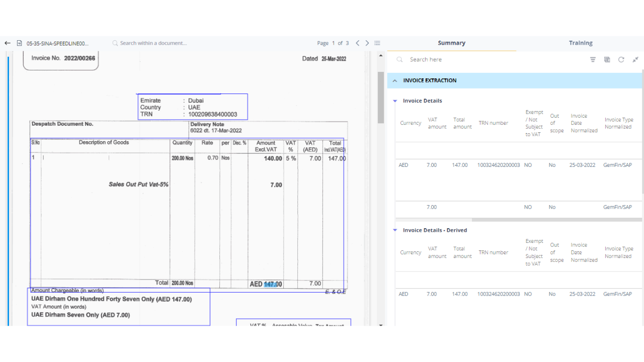The image size is (644, 362).
Task: Click 25-03-2022 date in Invoice Details table
Action: (582, 165)
